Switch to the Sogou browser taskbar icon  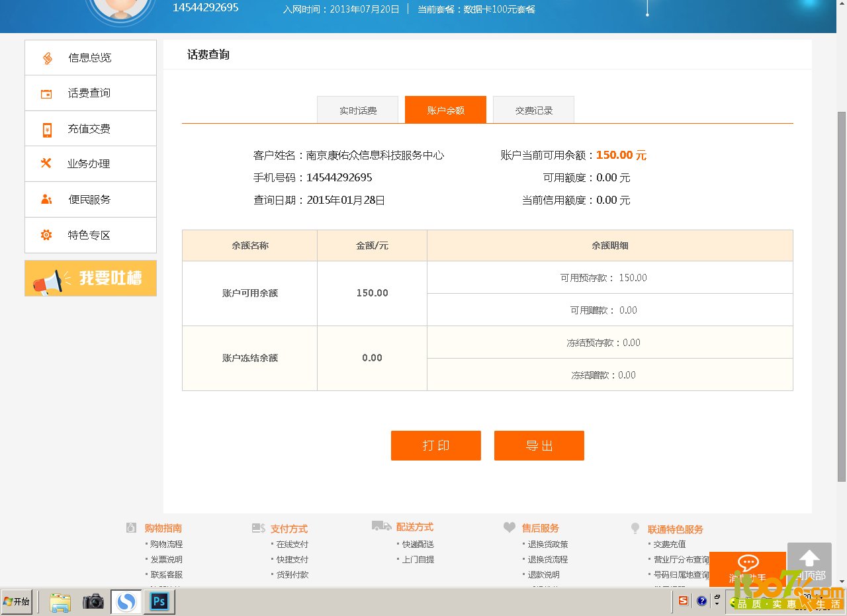pyautogui.click(x=126, y=602)
